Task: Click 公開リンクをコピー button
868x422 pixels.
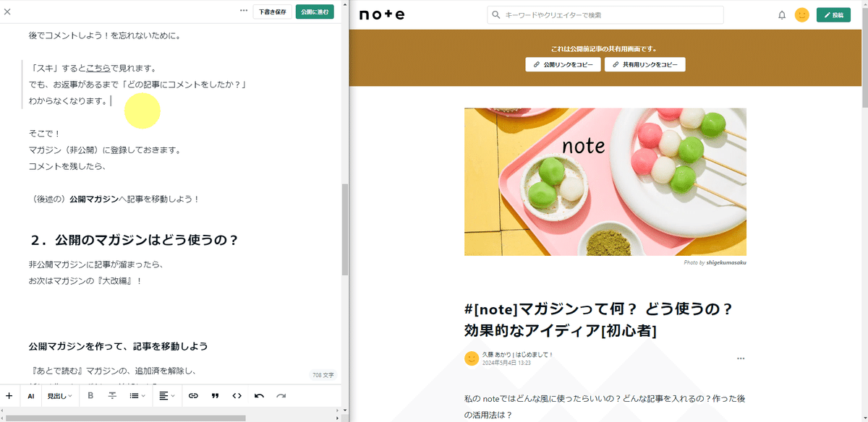Action: [x=563, y=64]
